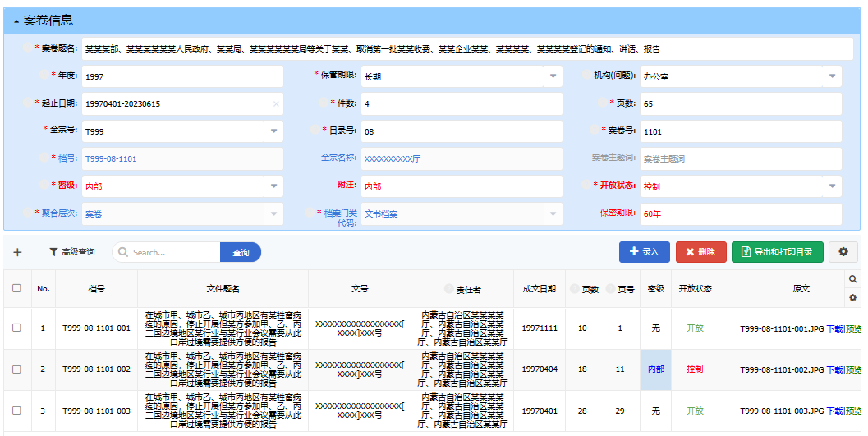This screenshot has width=868, height=436.
Task: Click the help icon beside 案卷题名 label
Action: pos(28,47)
